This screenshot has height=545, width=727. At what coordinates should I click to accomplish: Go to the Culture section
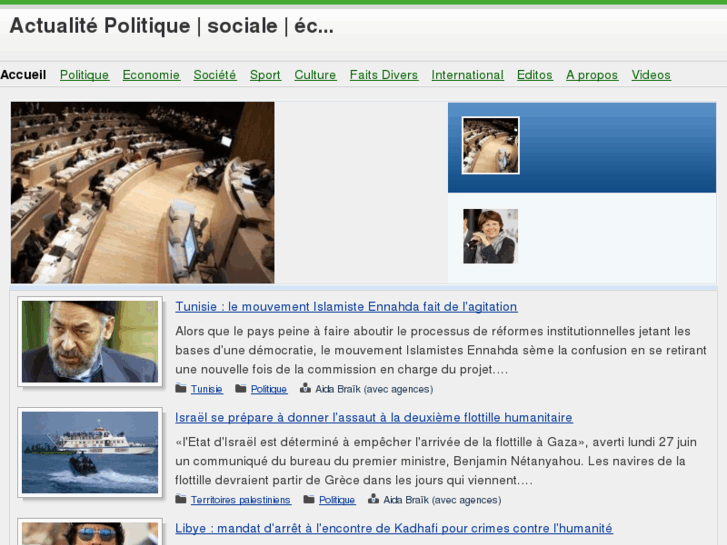[315, 75]
